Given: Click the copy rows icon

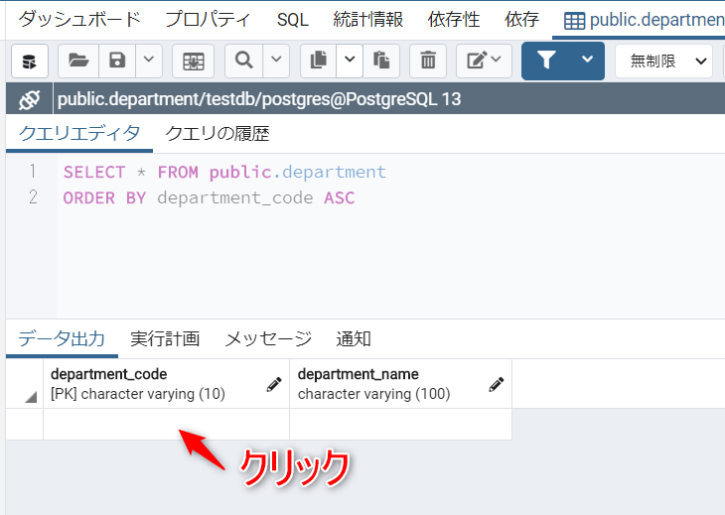Looking at the screenshot, I should [x=319, y=61].
